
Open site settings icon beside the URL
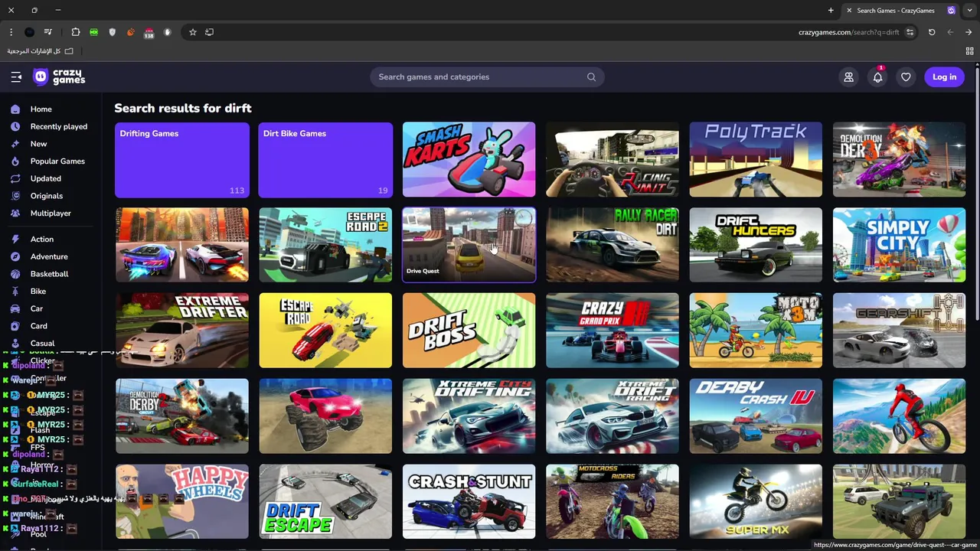click(910, 32)
